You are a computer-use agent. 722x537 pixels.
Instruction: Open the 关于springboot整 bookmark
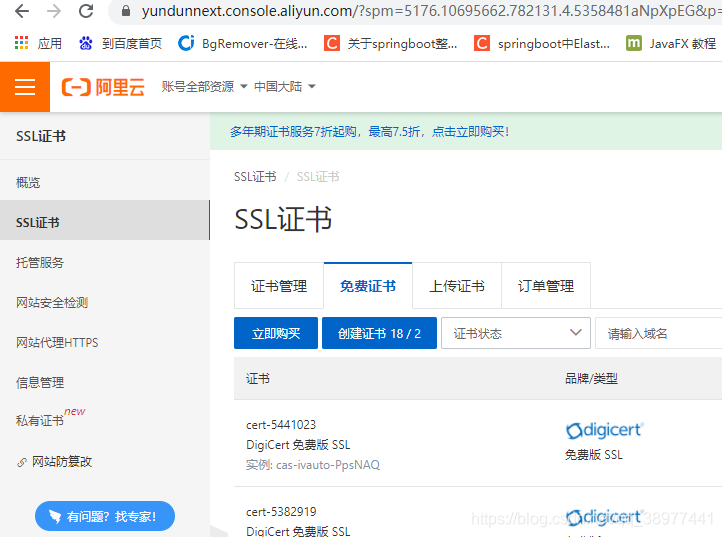point(391,43)
